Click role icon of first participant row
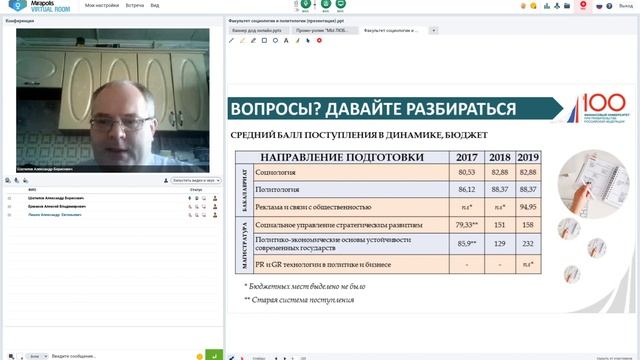This screenshot has height=360, width=640. (x=215, y=198)
